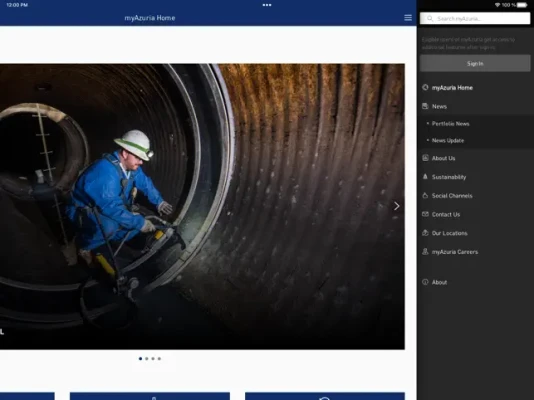Viewport: 534px width, 400px height.
Task: Click the Sign In button
Action: (475, 63)
